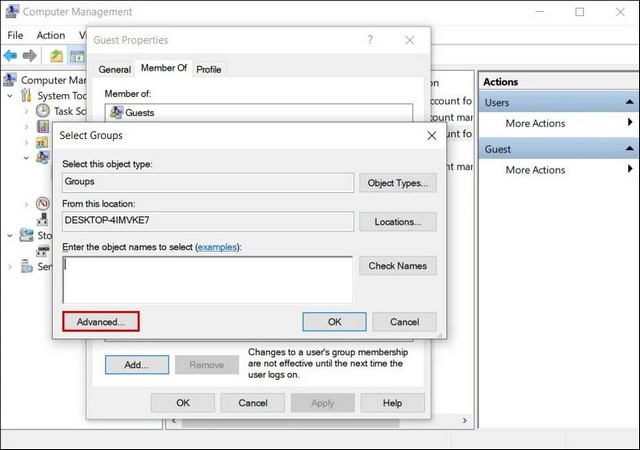Click the Services and Applications icon
Viewport: 640px width, 450px height.
point(27,266)
